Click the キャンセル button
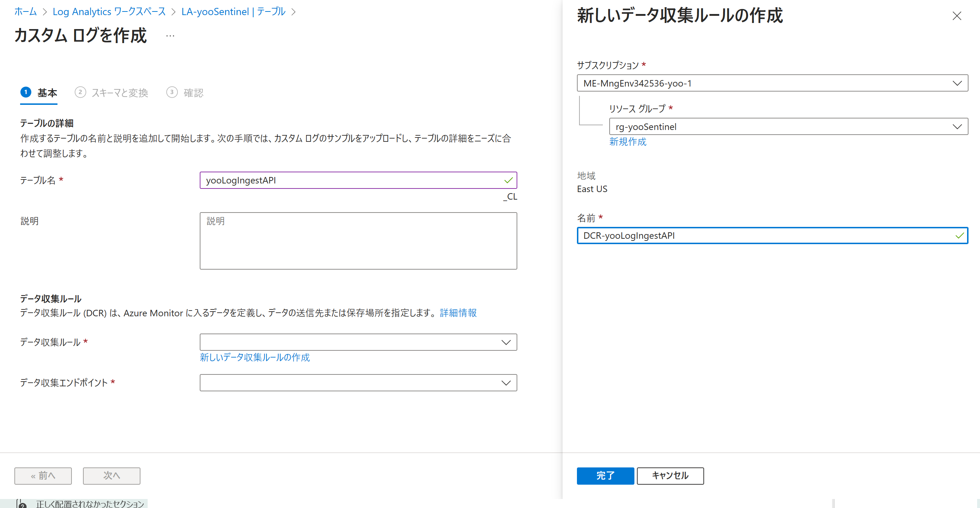The image size is (980, 508). [x=670, y=476]
